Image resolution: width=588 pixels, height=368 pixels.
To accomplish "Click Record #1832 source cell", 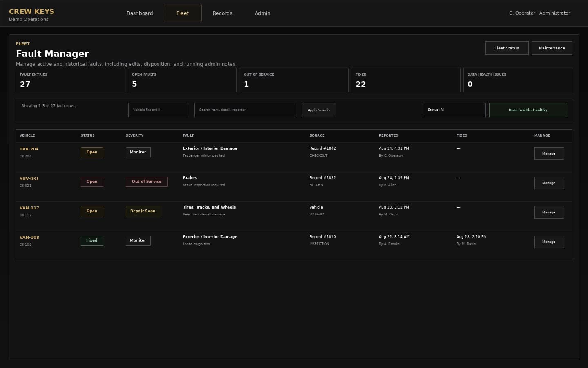I will (323, 178).
